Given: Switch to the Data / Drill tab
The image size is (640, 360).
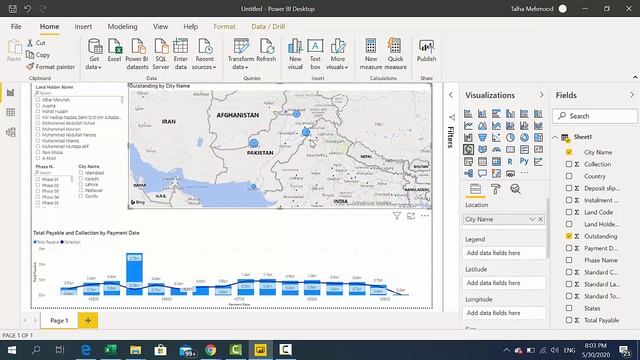Looking at the screenshot, I should coord(268,27).
